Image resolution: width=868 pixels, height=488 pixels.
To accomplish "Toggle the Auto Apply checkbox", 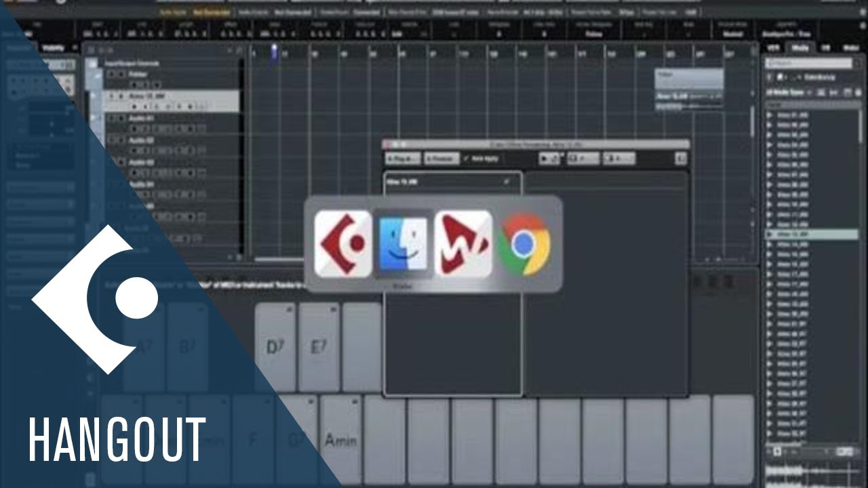I will pyautogui.click(x=465, y=158).
